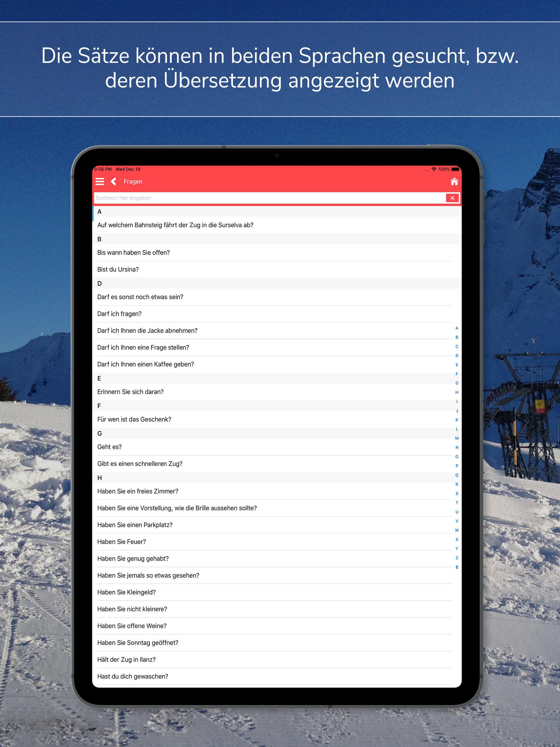This screenshot has height=747, width=560.
Task: Jump to letter B in index
Action: (x=457, y=337)
